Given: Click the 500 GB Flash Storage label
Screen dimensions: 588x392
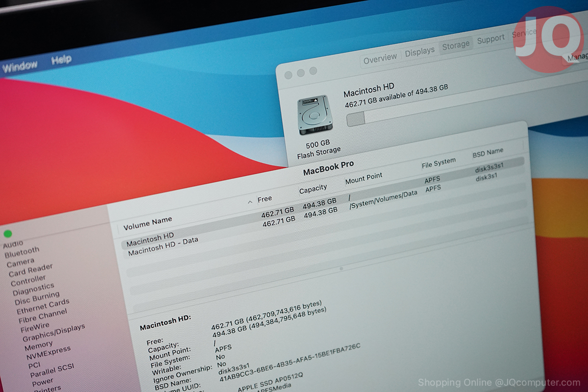Looking at the screenshot, I should (x=318, y=148).
